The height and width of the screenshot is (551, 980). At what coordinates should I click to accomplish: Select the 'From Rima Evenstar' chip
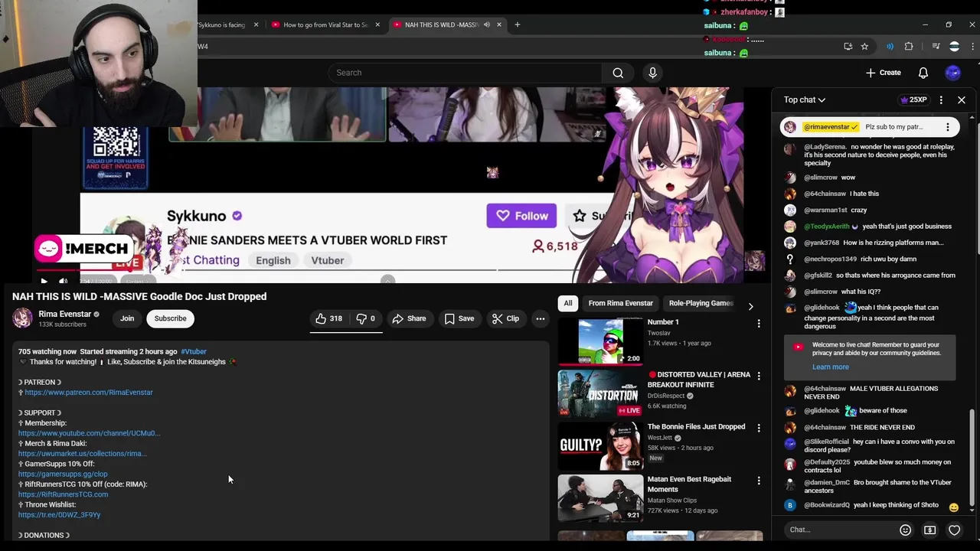[621, 303]
